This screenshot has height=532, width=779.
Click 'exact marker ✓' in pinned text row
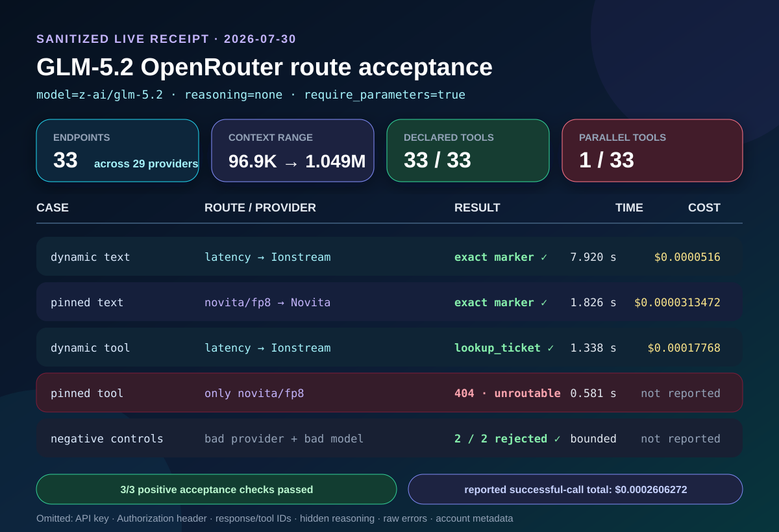point(501,302)
